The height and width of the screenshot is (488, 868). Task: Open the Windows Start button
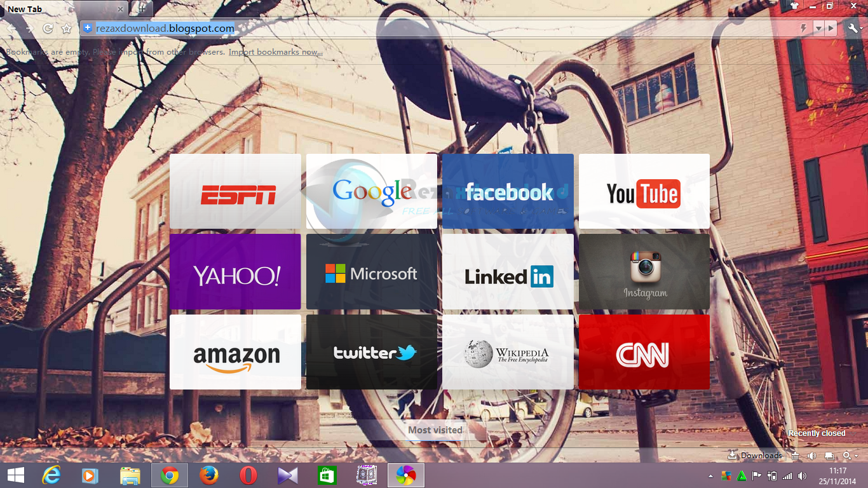(16, 475)
